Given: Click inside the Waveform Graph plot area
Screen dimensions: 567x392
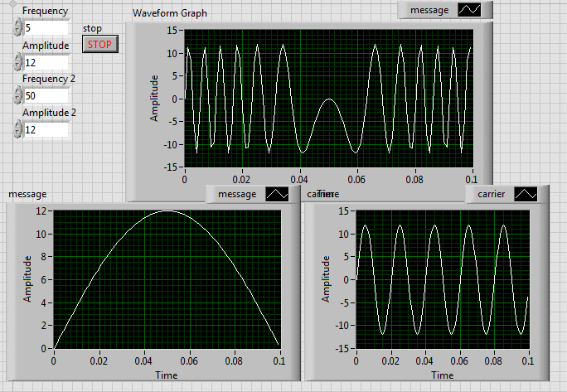Looking at the screenshot, I should tap(328, 99).
